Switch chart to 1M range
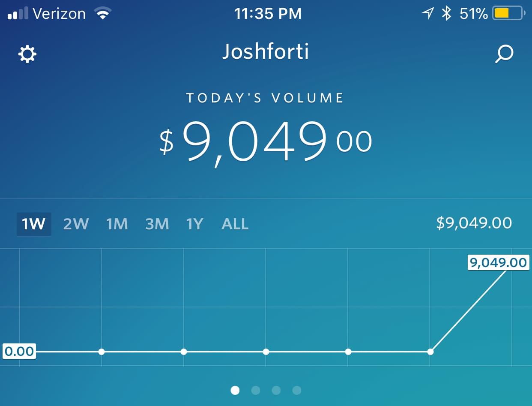532x406 pixels. 117,224
